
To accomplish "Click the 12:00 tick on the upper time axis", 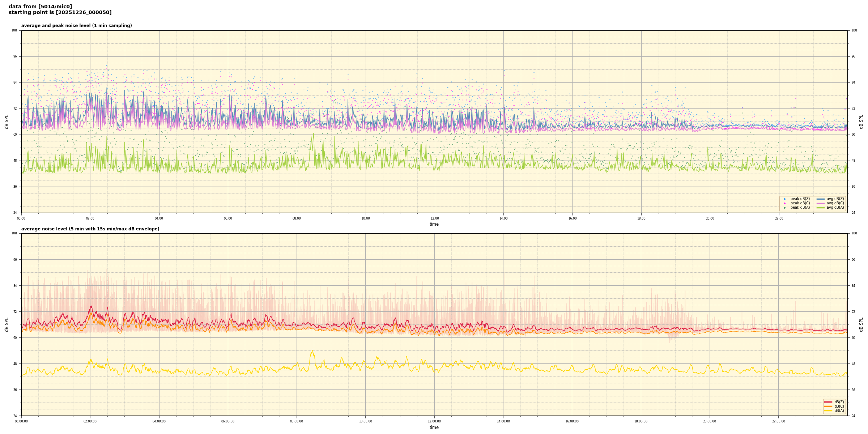I will (434, 218).
